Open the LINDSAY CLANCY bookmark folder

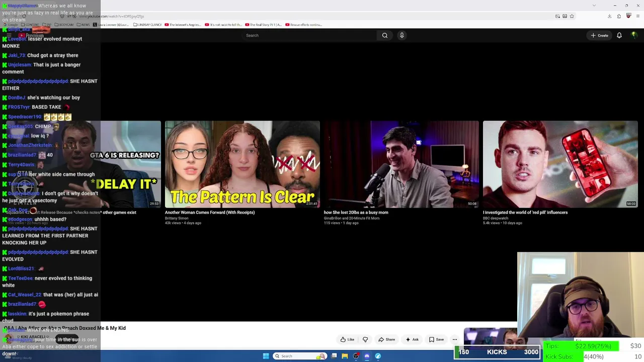tap(146, 25)
